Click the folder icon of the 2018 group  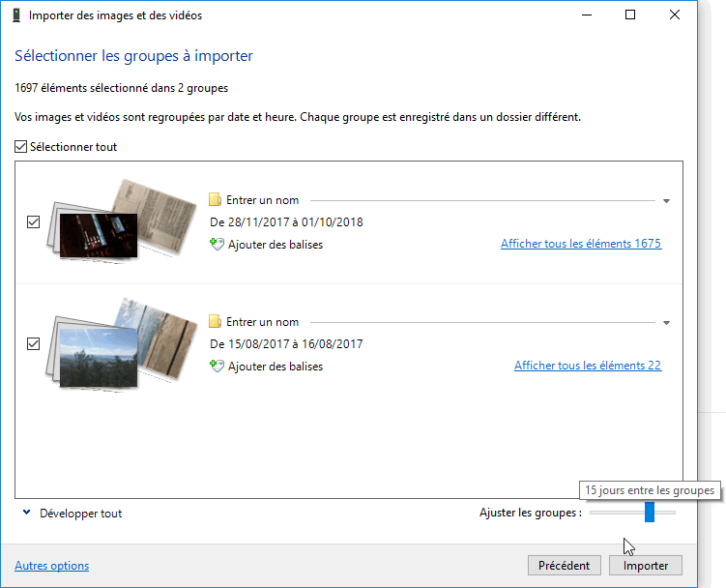pos(216,200)
